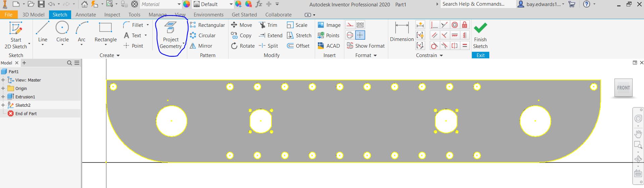Apply the Fix lock constraint

coord(464,25)
